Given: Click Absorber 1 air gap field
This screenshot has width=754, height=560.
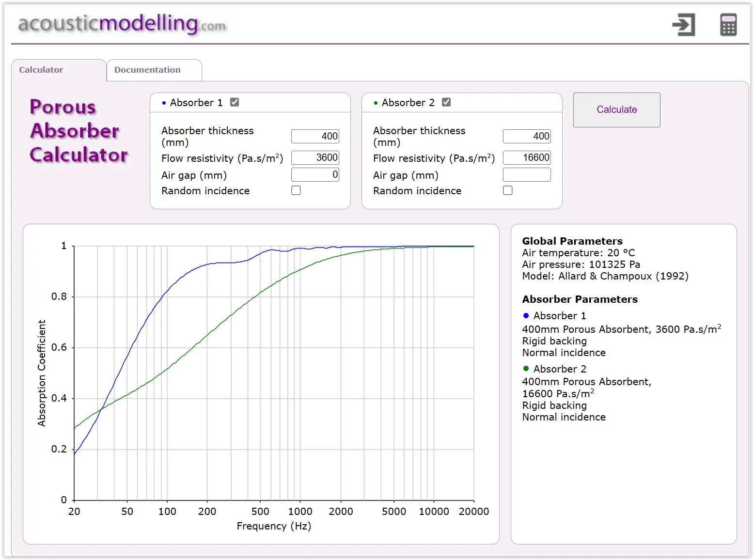Looking at the screenshot, I should 315,175.
